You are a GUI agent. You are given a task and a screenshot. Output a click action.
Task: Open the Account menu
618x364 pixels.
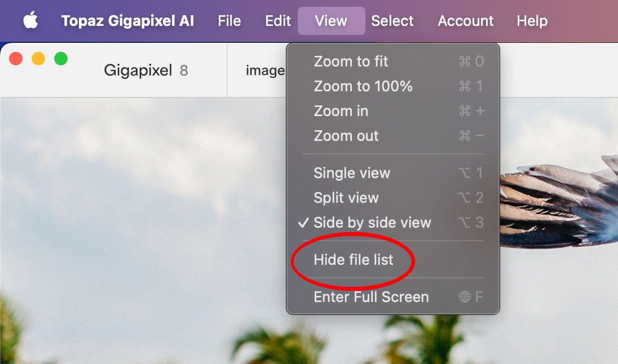click(466, 21)
